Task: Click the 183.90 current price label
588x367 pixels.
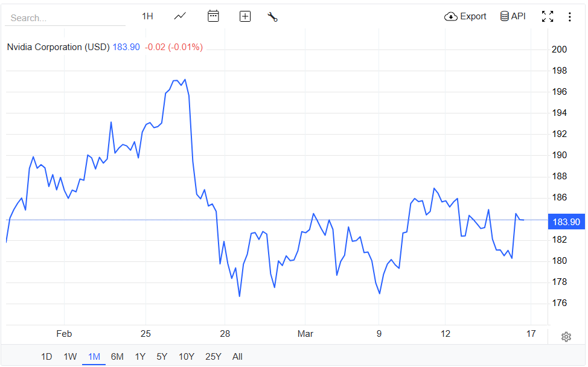Action: [566, 222]
